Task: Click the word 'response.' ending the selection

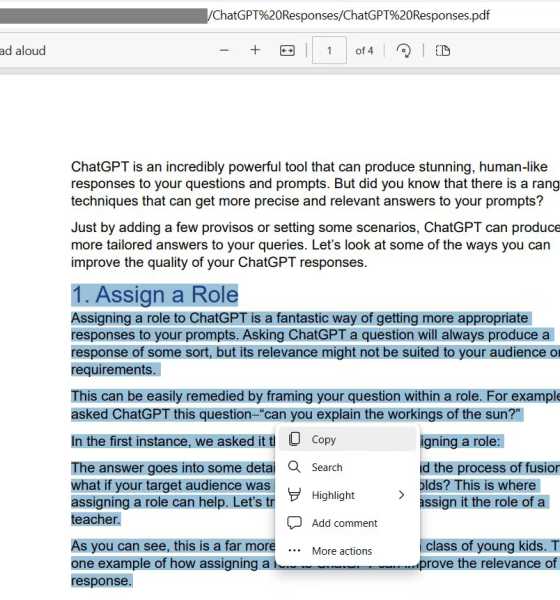Action: [101, 581]
